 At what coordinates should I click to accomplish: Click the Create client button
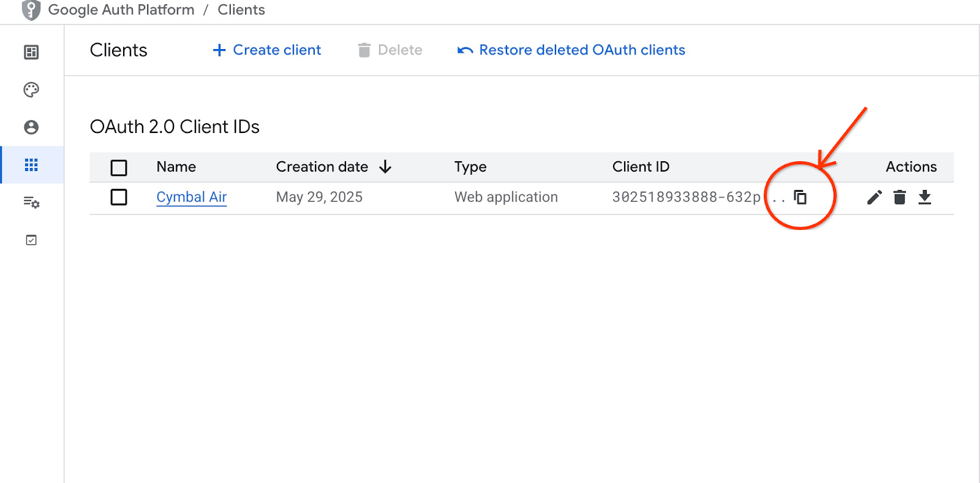pyautogui.click(x=267, y=50)
